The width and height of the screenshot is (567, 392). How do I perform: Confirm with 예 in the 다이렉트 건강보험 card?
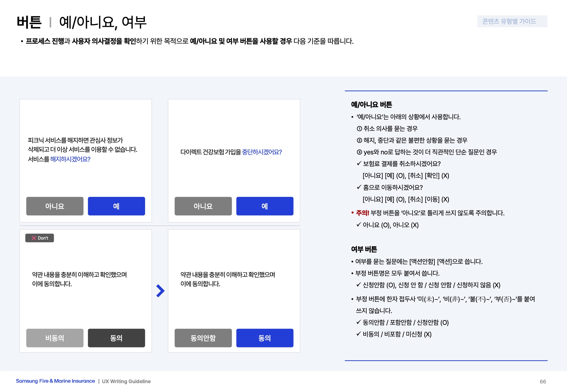(264, 206)
